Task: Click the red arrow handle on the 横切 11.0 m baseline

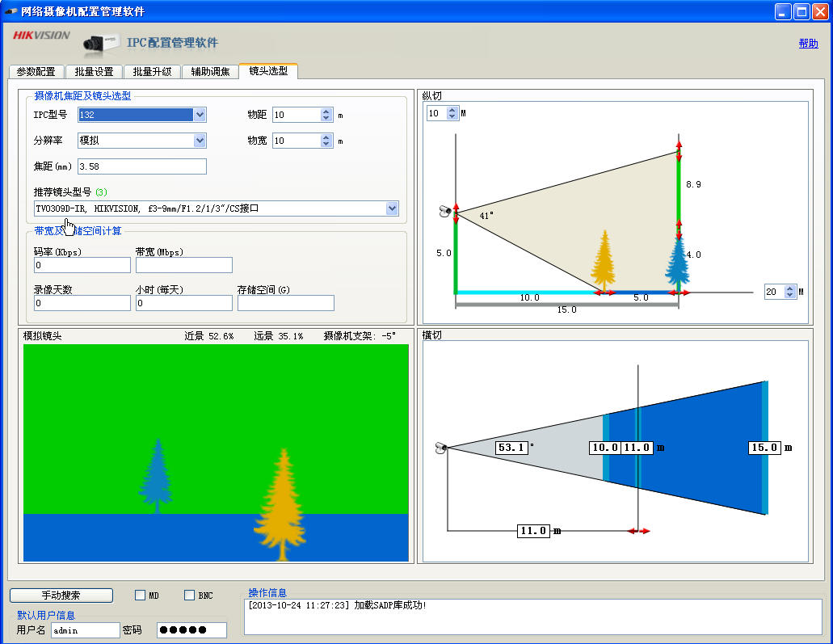Action: coord(638,531)
